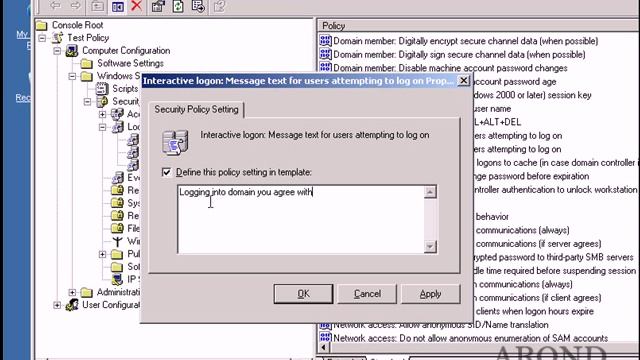Select the Administrative Templates folder icon
640x360 pixels.
coord(87,292)
